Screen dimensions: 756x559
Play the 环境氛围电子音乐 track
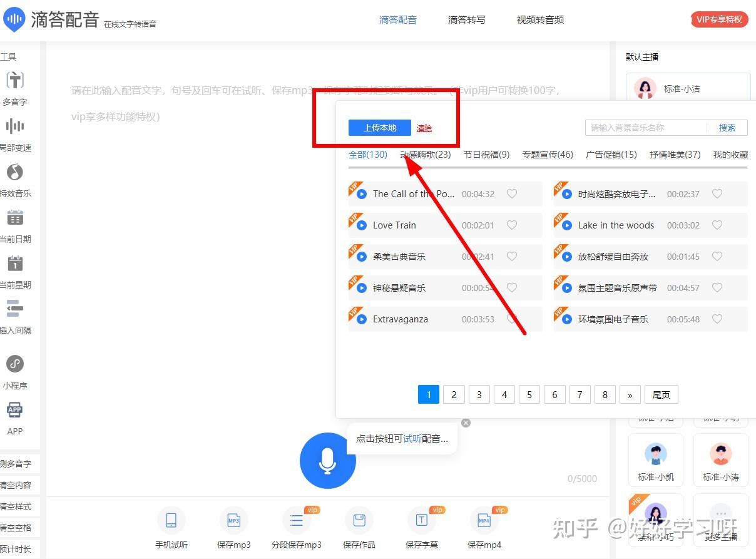point(566,319)
